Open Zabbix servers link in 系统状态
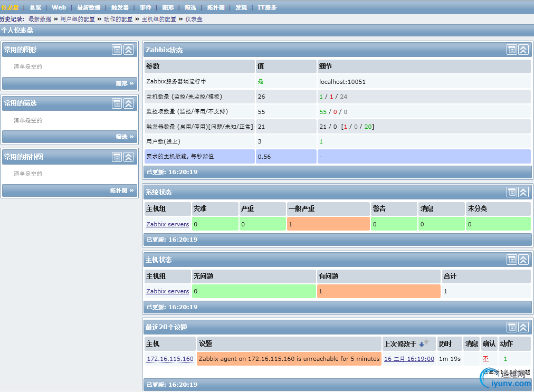 (x=168, y=224)
